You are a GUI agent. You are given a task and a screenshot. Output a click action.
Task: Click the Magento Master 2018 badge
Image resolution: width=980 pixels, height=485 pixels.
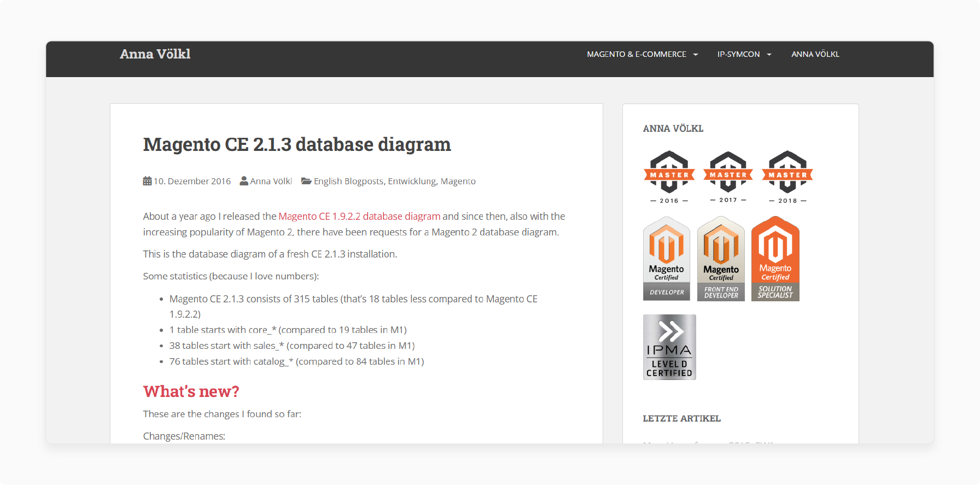(787, 177)
